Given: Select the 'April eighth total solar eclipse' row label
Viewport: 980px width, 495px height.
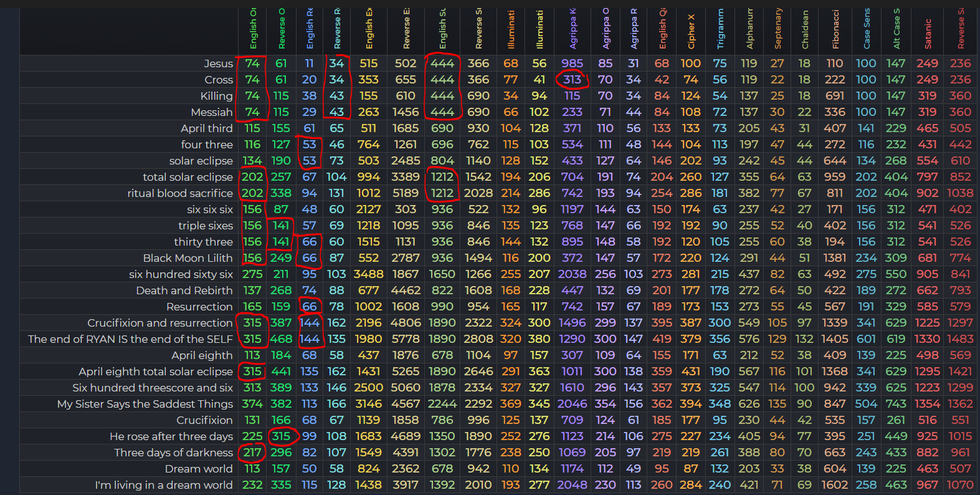Looking at the screenshot, I should point(156,372).
